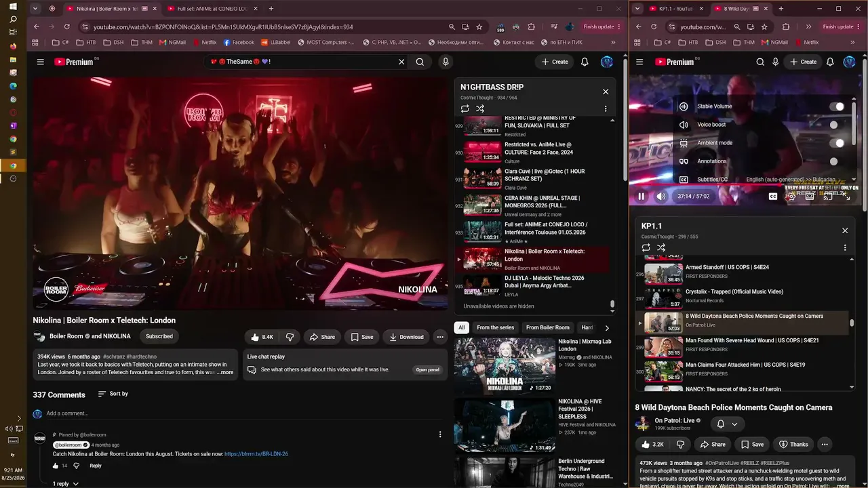Open KP1.1 playlist options menu
The image size is (868, 488).
click(845, 247)
